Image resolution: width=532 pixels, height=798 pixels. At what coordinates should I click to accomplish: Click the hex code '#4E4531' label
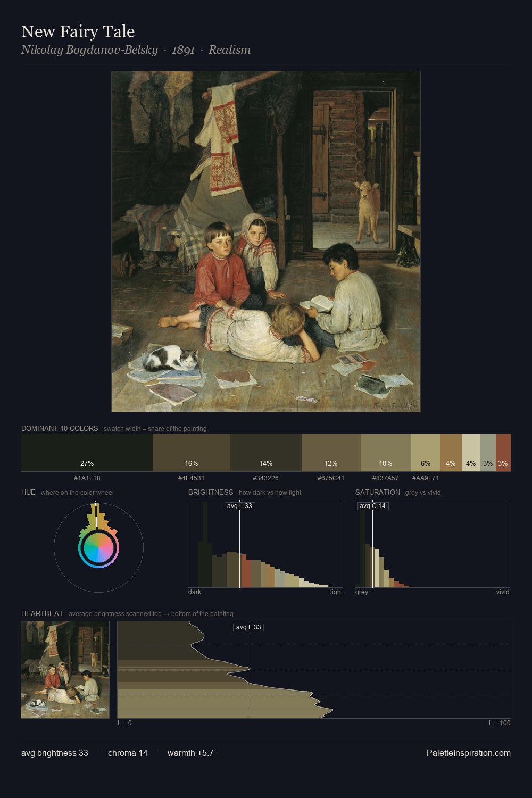pyautogui.click(x=192, y=478)
